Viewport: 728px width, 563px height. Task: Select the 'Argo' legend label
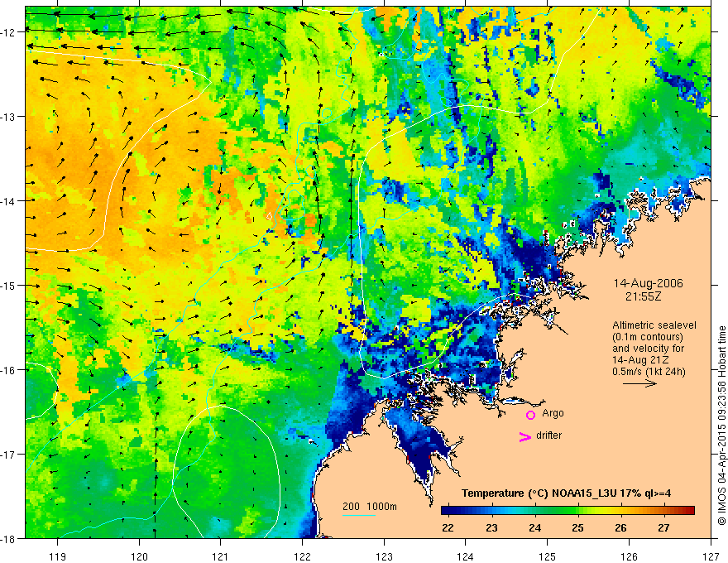(x=553, y=413)
